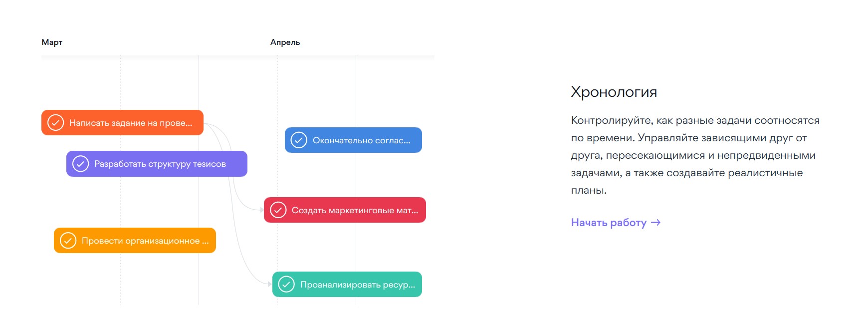Open the green 'Проанализировать ресур...' task bar

(358, 285)
